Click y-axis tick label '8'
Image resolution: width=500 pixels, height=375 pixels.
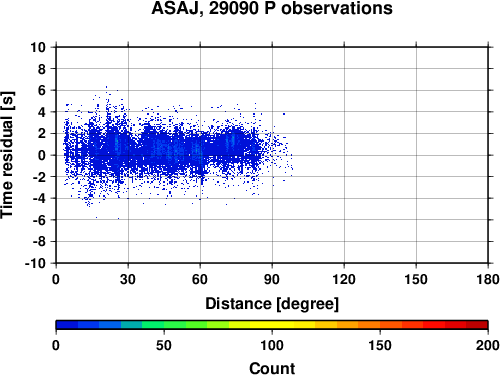(42, 69)
